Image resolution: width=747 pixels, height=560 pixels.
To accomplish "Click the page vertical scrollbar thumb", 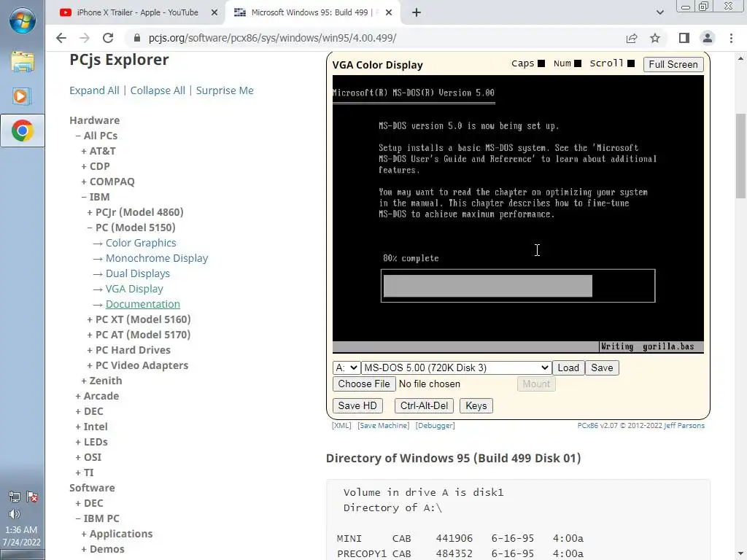I will click(x=740, y=156).
